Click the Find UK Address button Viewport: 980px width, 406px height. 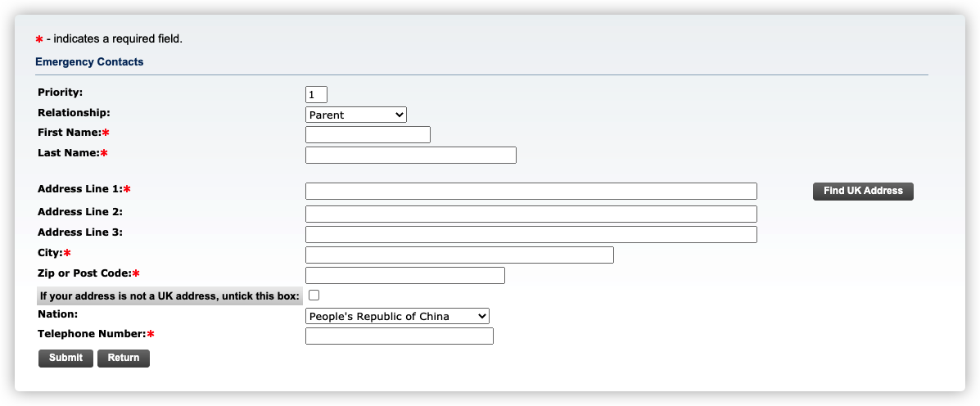coord(863,191)
